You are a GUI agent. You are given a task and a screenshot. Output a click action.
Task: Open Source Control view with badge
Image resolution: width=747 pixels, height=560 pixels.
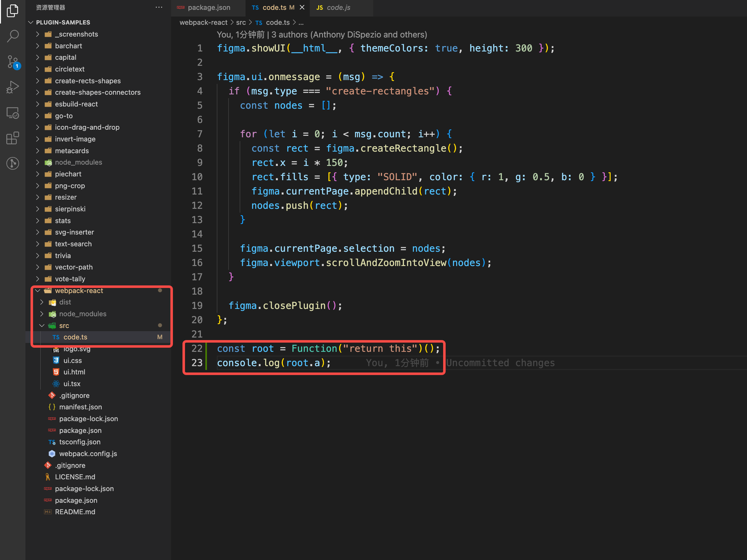pos(13,62)
